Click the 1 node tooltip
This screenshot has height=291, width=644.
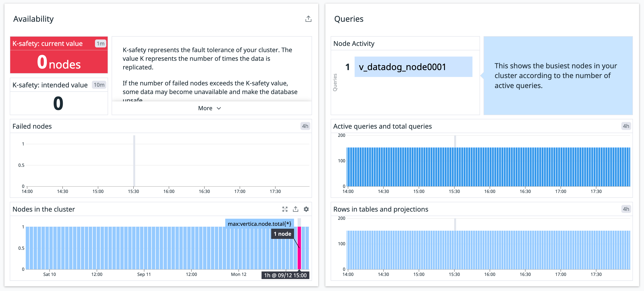[282, 234]
